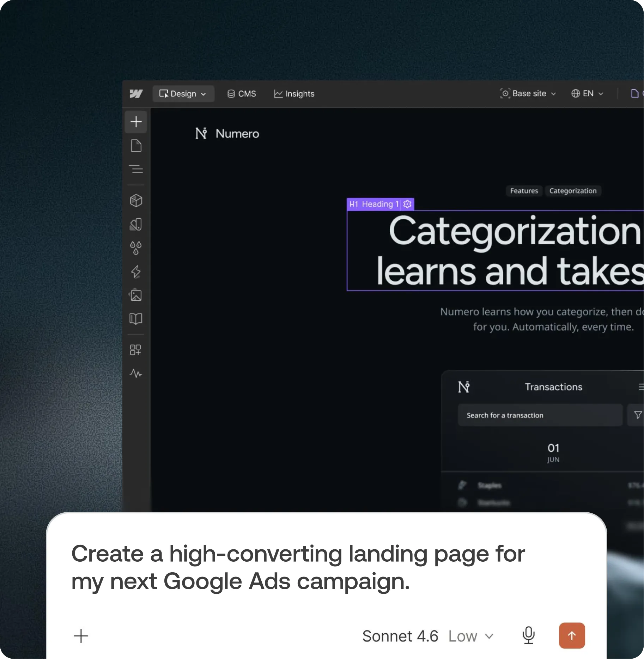
Task: Select the H1 Heading 1 label
Action: coord(374,204)
